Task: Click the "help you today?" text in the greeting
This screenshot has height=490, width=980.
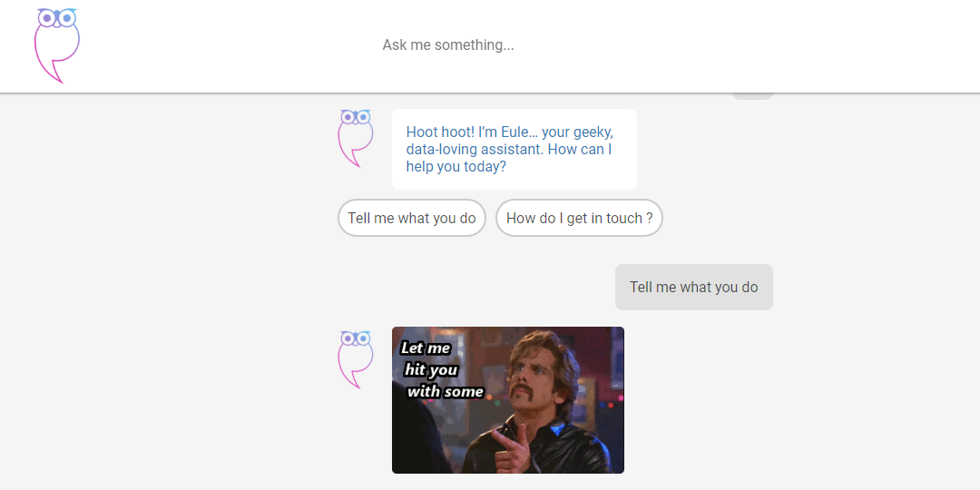Action: click(x=456, y=167)
